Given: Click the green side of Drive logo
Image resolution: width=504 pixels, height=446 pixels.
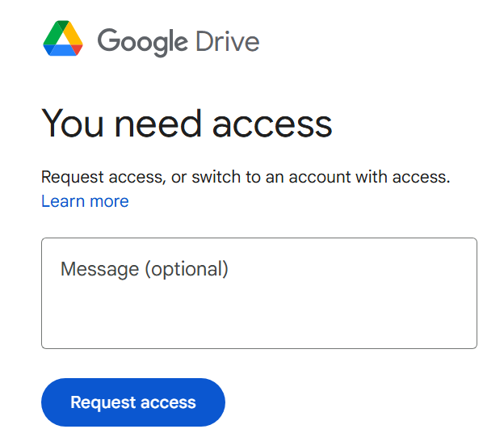Looking at the screenshot, I should [x=53, y=33].
